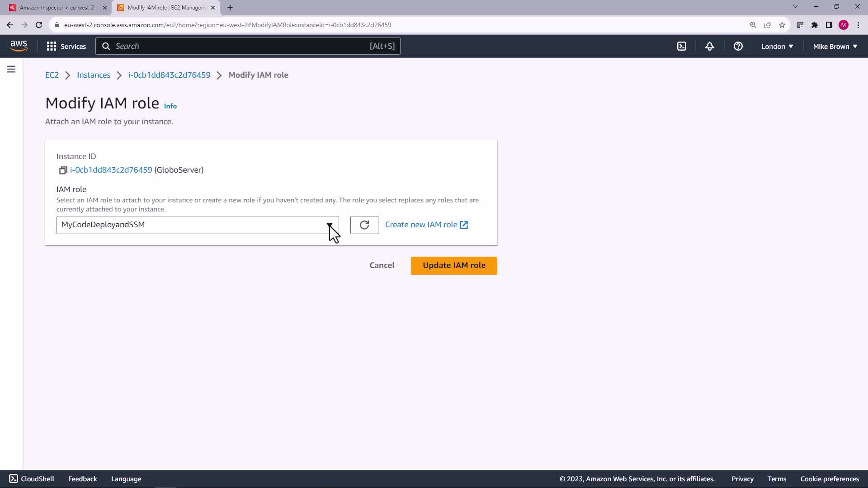The height and width of the screenshot is (488, 868).
Task: Switch to the Amazon Inspector tab
Action: click(x=57, y=8)
